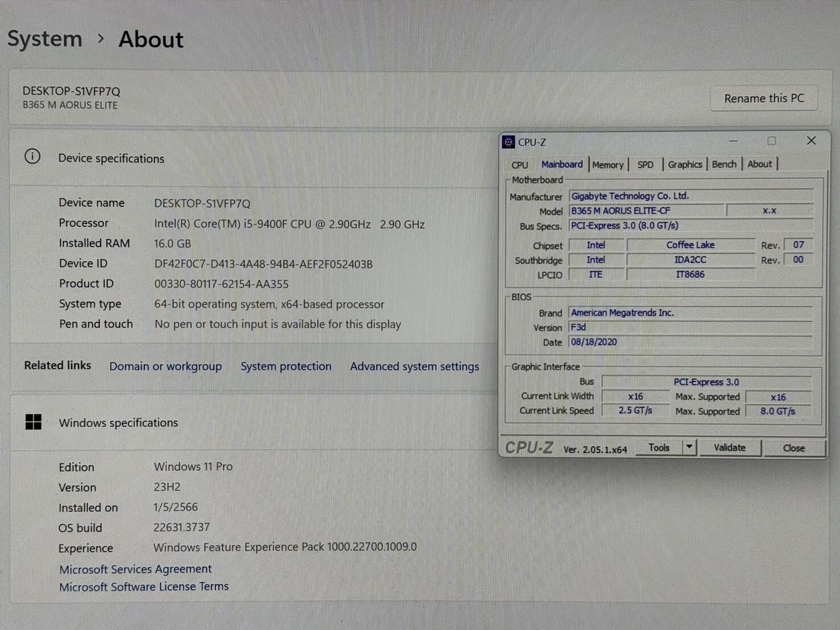Click the Chipset Rev. value 07
The height and width of the screenshot is (630, 840).
click(x=798, y=245)
